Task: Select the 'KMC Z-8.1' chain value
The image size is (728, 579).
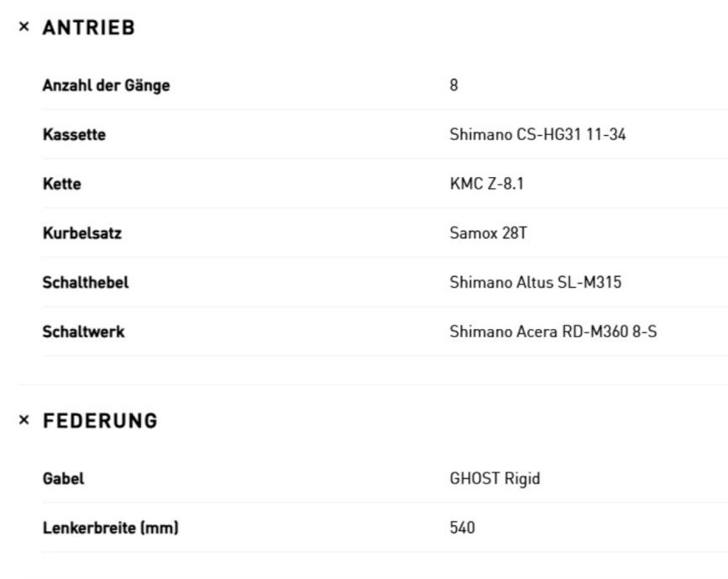Action: tap(486, 184)
